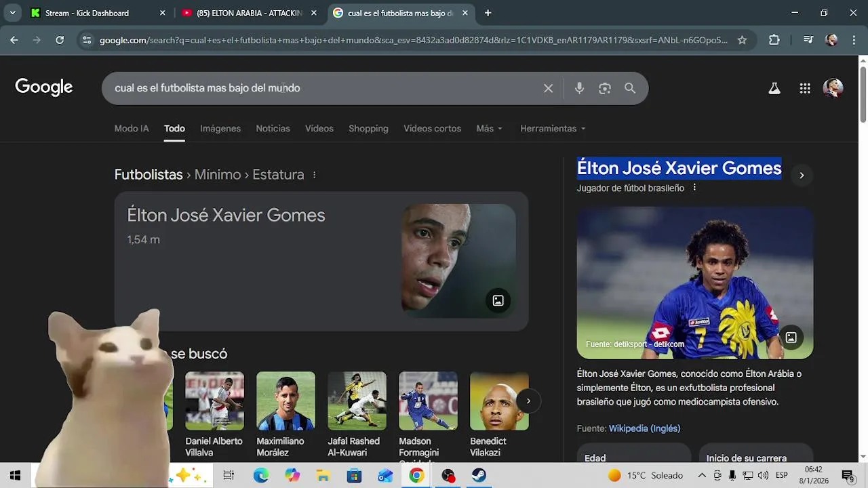Open Wikipedia (Inglés) source link
This screenshot has width=868, height=488.
pos(644,428)
